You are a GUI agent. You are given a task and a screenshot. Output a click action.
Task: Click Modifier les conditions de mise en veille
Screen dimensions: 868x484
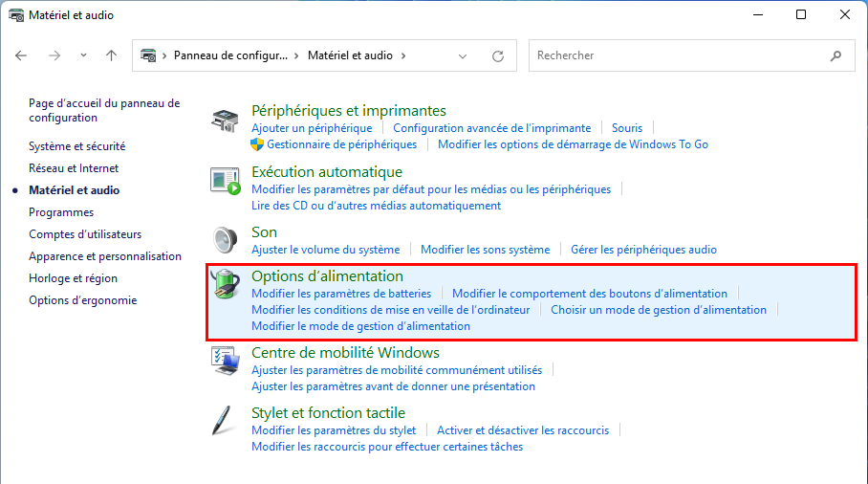click(390, 310)
